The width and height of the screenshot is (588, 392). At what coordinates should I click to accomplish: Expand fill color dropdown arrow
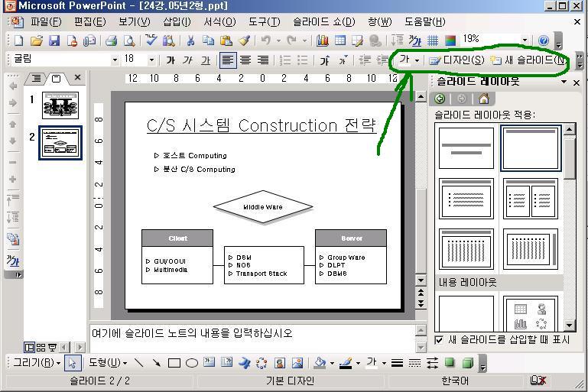(332, 363)
